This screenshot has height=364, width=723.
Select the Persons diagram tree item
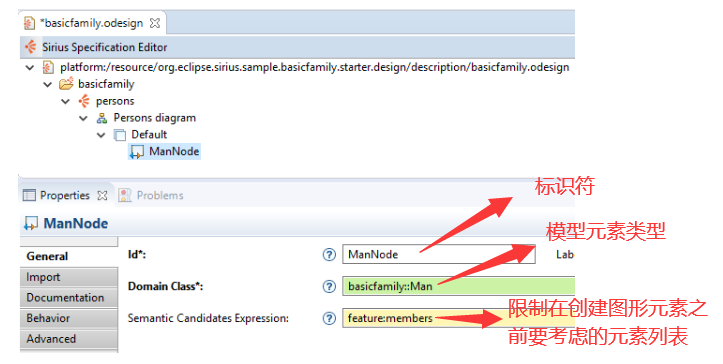click(x=154, y=118)
